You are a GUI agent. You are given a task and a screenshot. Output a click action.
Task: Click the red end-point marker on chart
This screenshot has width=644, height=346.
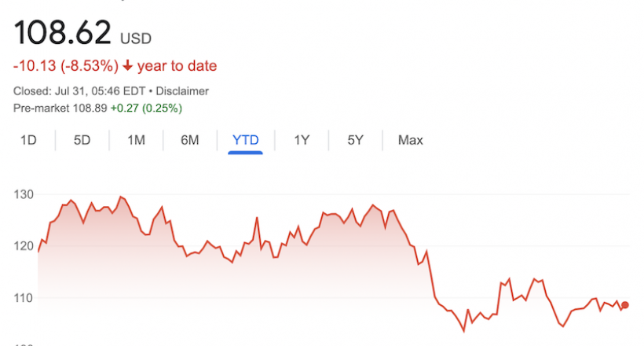point(624,305)
